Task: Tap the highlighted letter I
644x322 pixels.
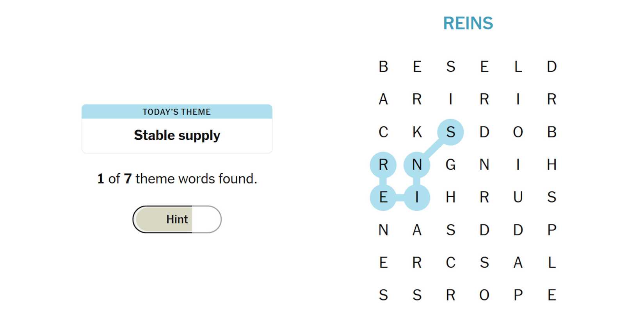Action: [x=417, y=197]
